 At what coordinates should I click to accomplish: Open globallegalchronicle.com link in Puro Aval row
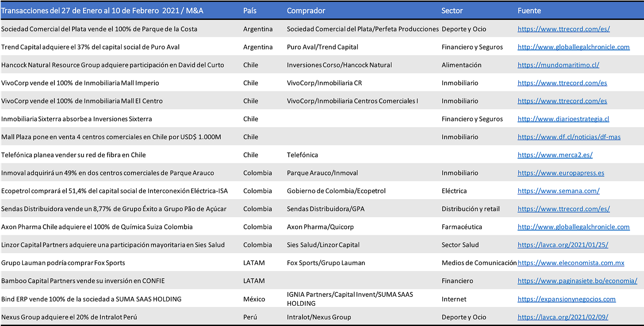click(574, 47)
